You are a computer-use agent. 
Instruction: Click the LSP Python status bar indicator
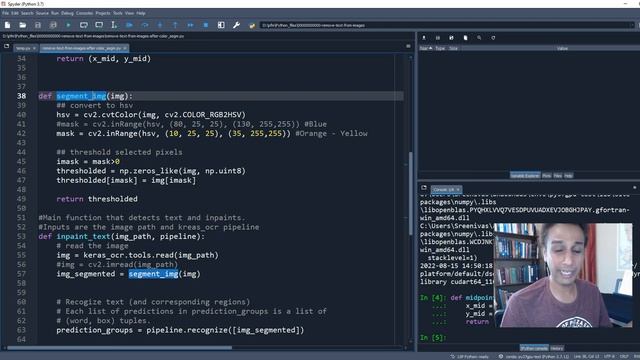click(x=469, y=357)
